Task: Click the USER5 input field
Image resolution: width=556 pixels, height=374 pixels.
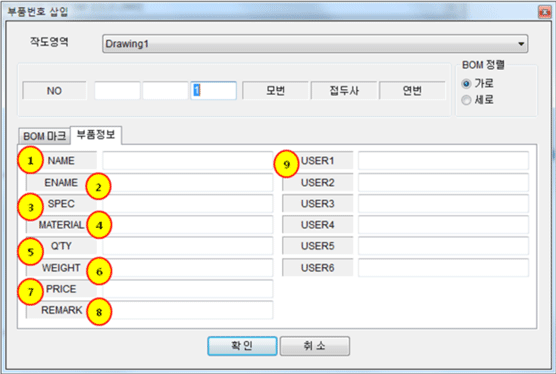Action: pos(443,246)
